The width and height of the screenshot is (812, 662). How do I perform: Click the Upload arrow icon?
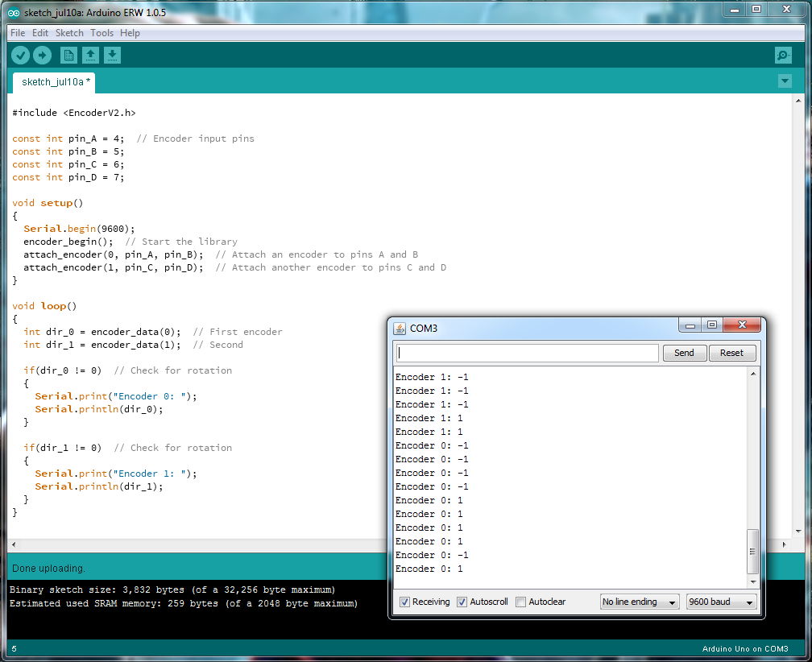point(42,55)
